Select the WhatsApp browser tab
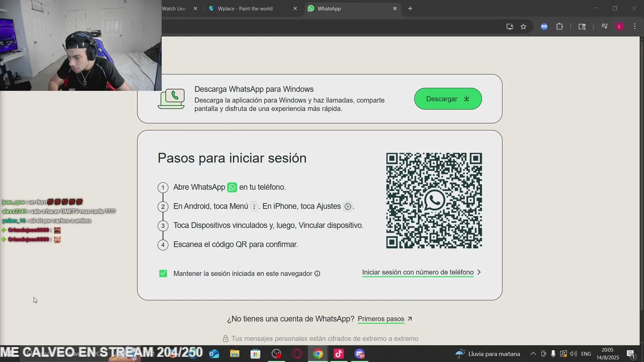 click(352, 9)
